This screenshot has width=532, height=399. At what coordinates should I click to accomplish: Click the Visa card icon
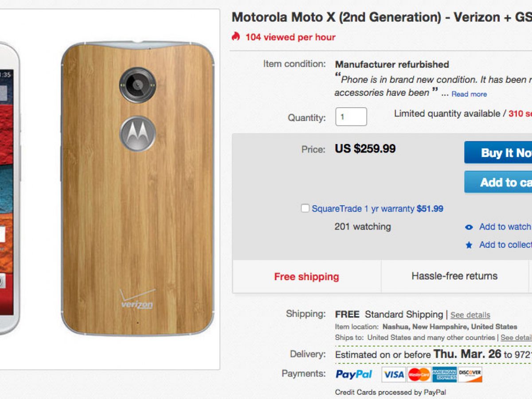(x=394, y=375)
